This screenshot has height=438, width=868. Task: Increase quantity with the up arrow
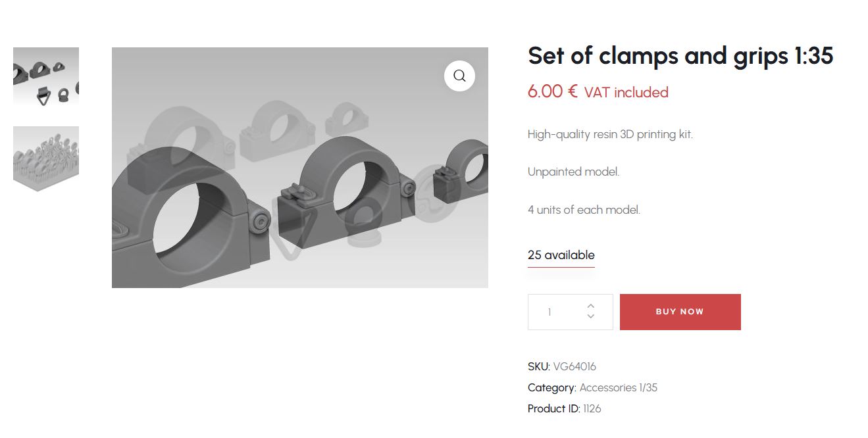click(590, 306)
